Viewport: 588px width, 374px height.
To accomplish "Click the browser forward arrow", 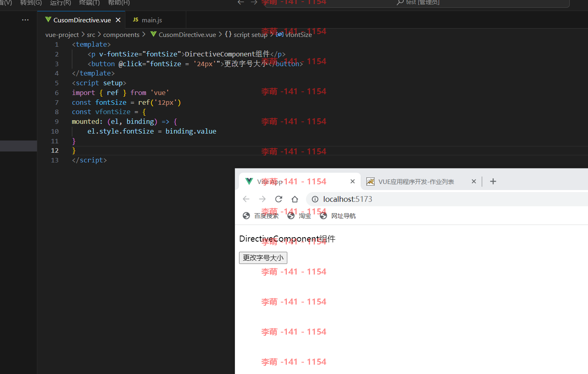I will coord(262,199).
